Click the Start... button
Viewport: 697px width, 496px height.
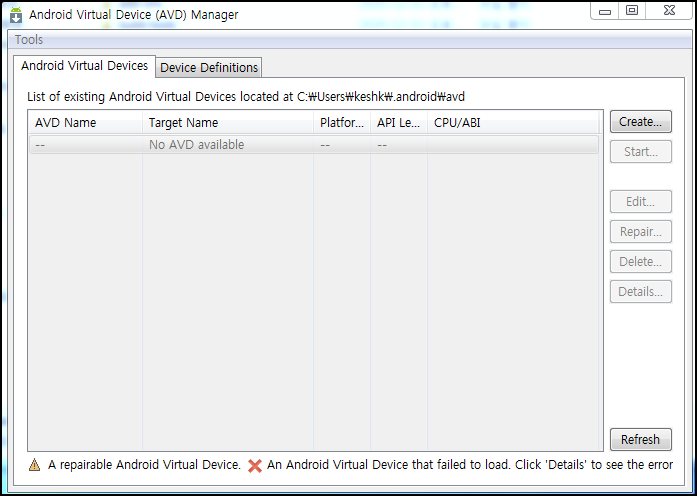click(x=641, y=152)
